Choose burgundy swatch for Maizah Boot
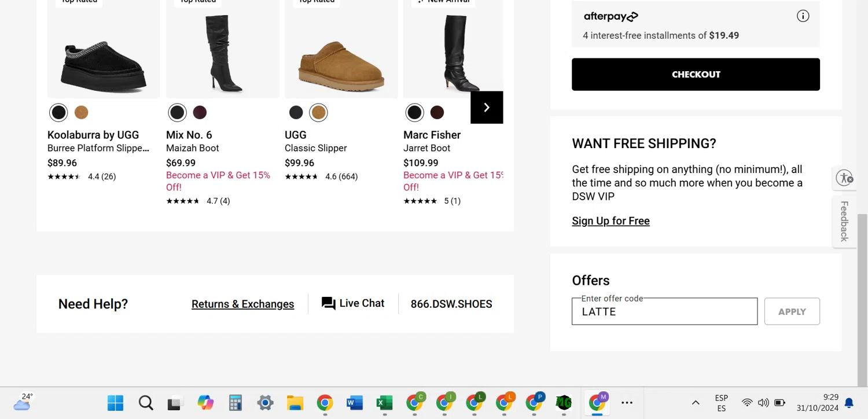Screen dimensions: 868x419 200,112
